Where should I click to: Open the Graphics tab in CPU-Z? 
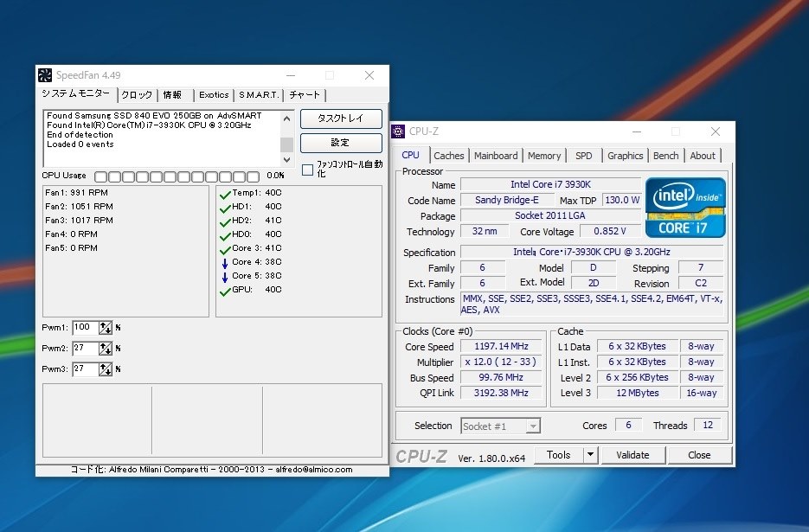[625, 156]
